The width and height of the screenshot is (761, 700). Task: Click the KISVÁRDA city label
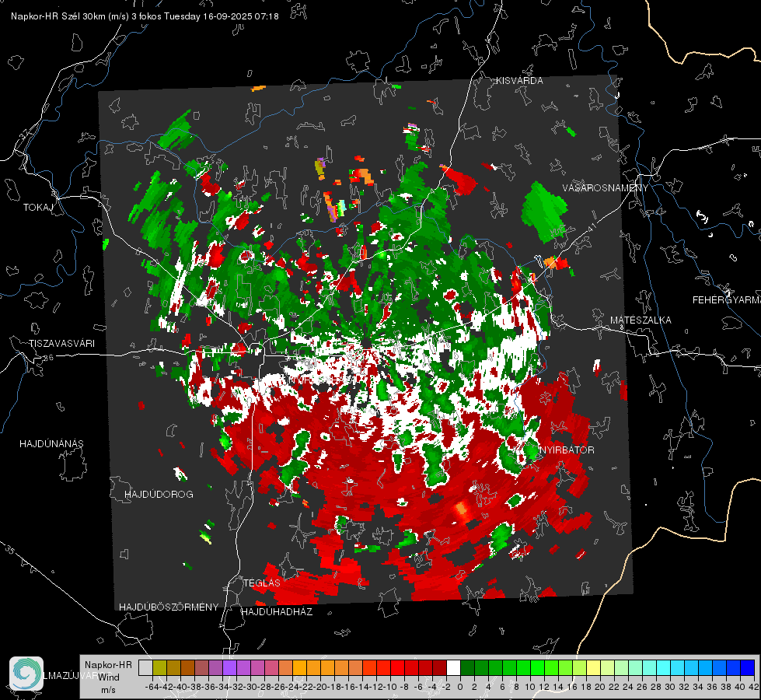[x=519, y=81]
